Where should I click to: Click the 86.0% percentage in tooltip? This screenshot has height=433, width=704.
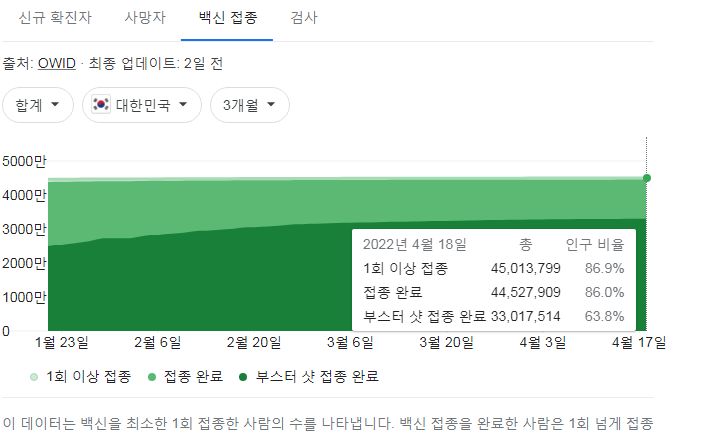coord(604,292)
